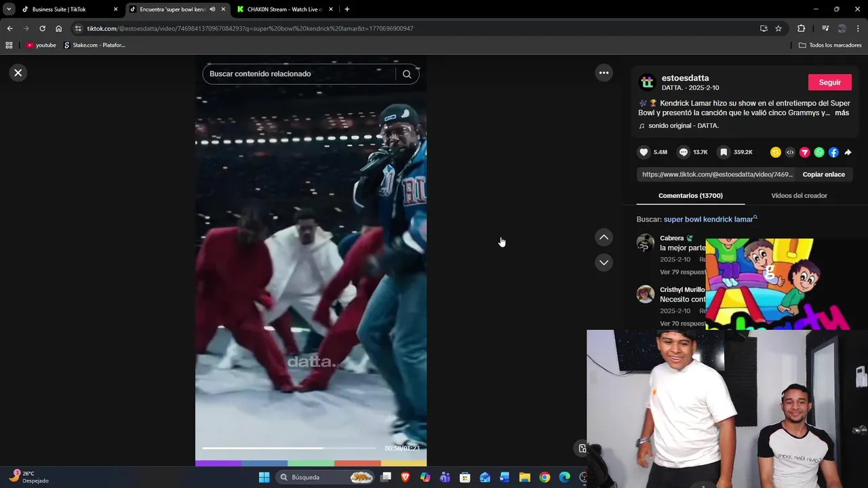
Task: Seek along the video progress bar
Action: pyautogui.click(x=289, y=448)
